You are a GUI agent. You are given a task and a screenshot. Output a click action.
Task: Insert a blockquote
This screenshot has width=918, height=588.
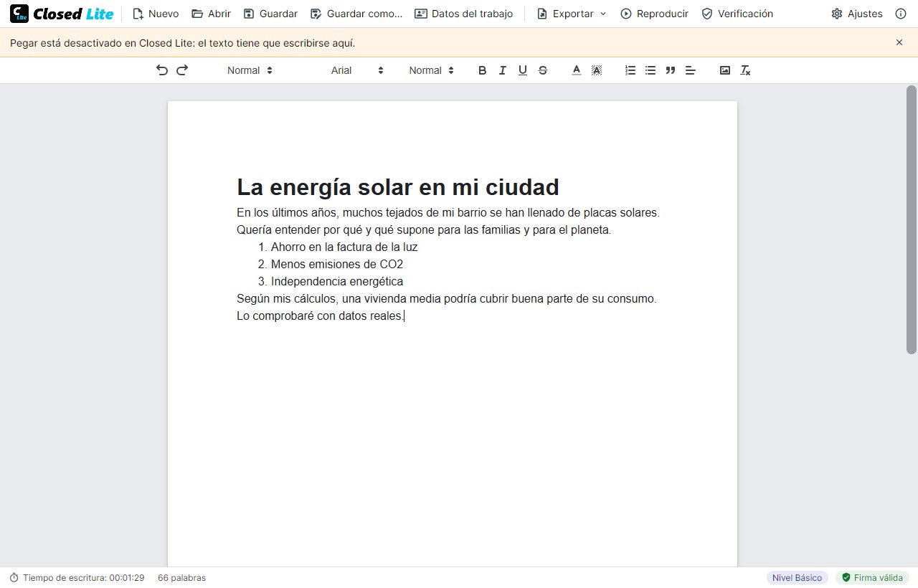click(671, 70)
